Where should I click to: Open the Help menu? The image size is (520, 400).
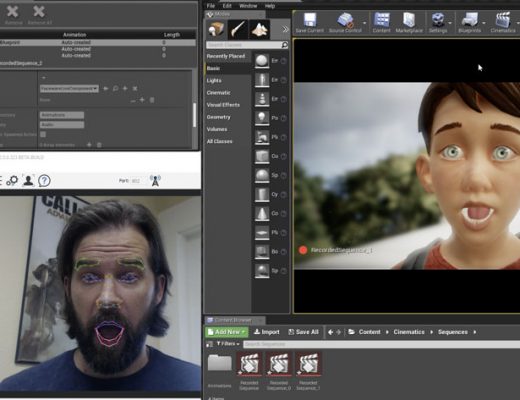click(x=270, y=6)
